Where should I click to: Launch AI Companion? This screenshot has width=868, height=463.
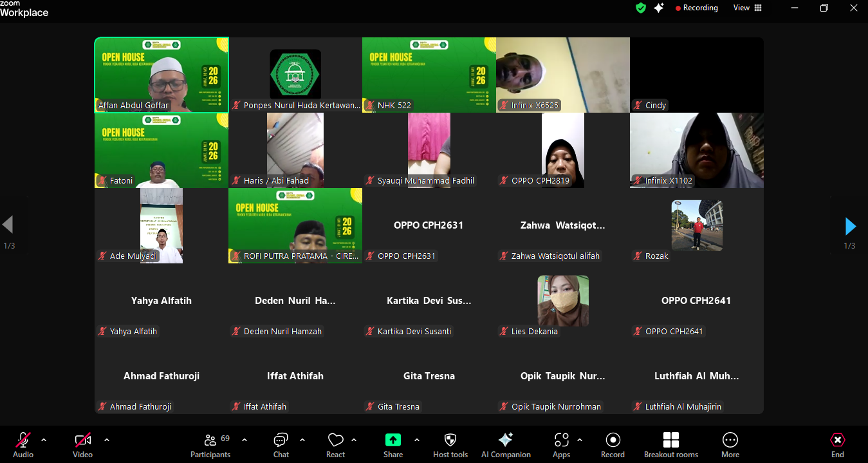click(506, 445)
